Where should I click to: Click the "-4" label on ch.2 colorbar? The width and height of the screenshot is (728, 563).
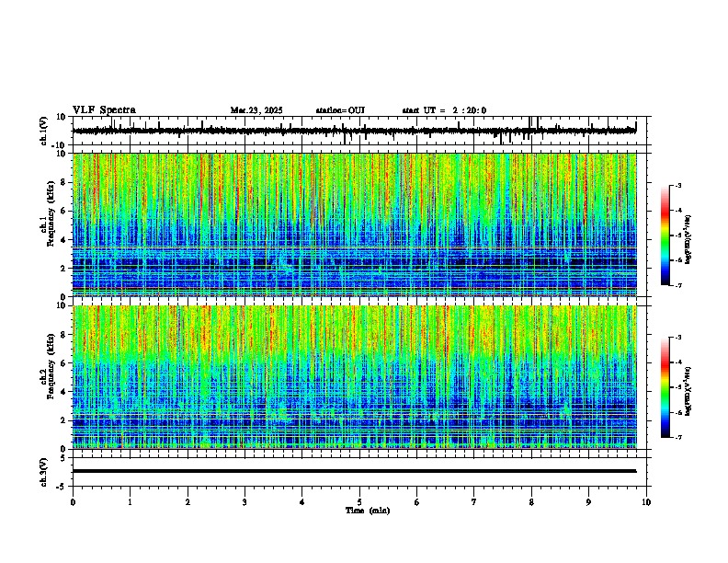tap(677, 362)
